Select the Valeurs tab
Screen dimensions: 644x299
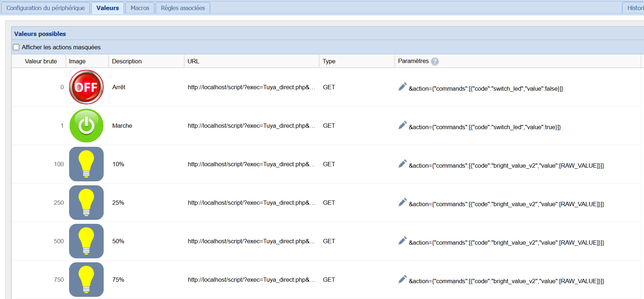108,8
